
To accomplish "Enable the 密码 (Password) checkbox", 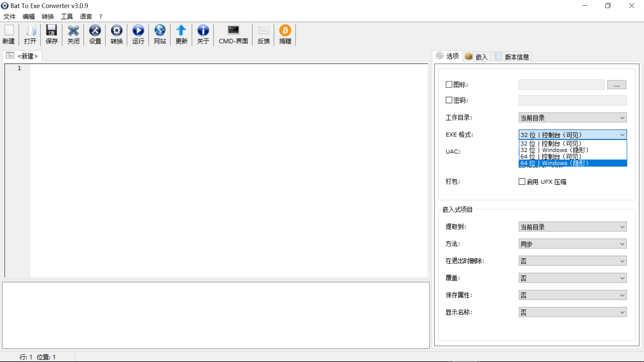I will 449,100.
